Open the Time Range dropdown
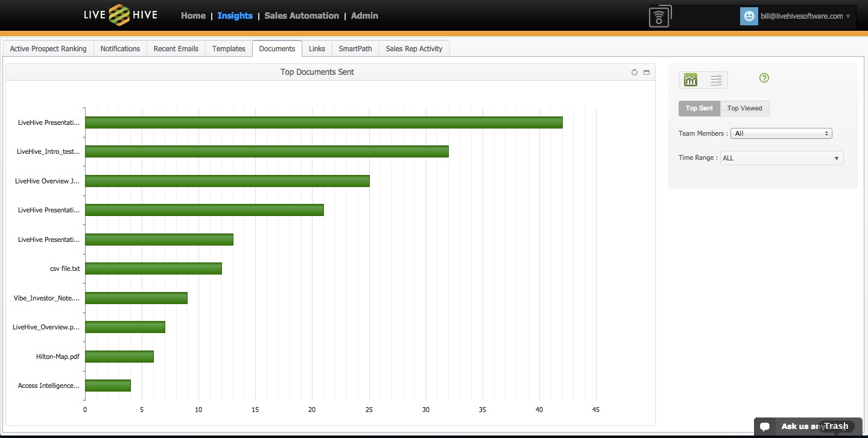Viewport: 868px width, 438px height. (x=782, y=158)
